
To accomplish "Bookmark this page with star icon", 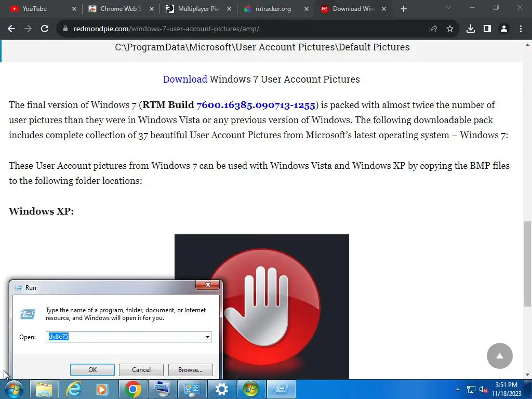I will [x=450, y=29].
